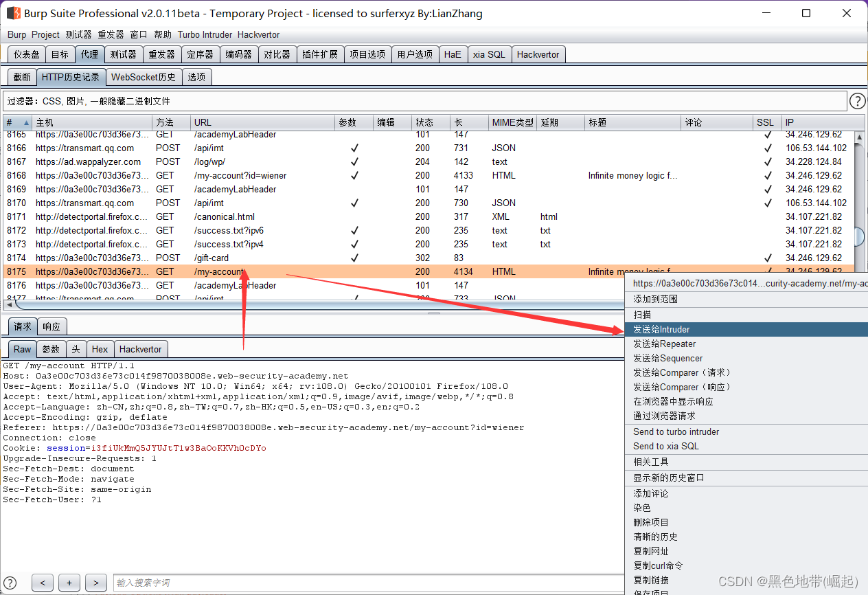
Task: Sort history by SSL column header
Action: click(x=767, y=122)
